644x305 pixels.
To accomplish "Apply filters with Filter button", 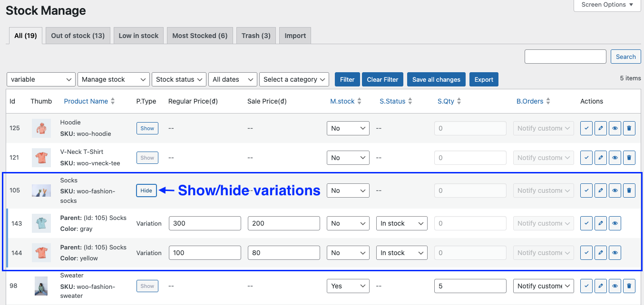I will click(x=347, y=79).
